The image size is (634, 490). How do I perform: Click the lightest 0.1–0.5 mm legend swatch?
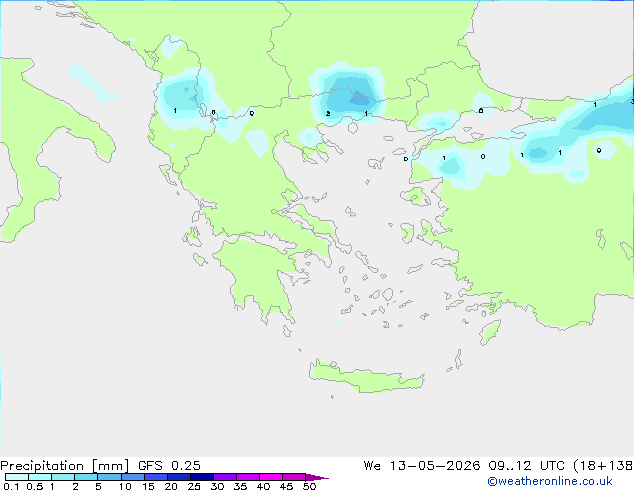click(17, 477)
